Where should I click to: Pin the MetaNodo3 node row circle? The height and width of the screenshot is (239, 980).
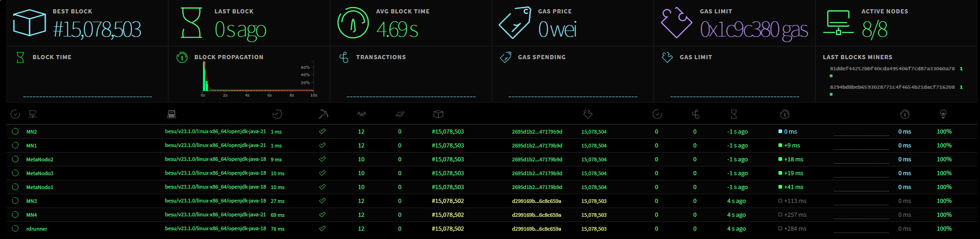click(x=15, y=173)
